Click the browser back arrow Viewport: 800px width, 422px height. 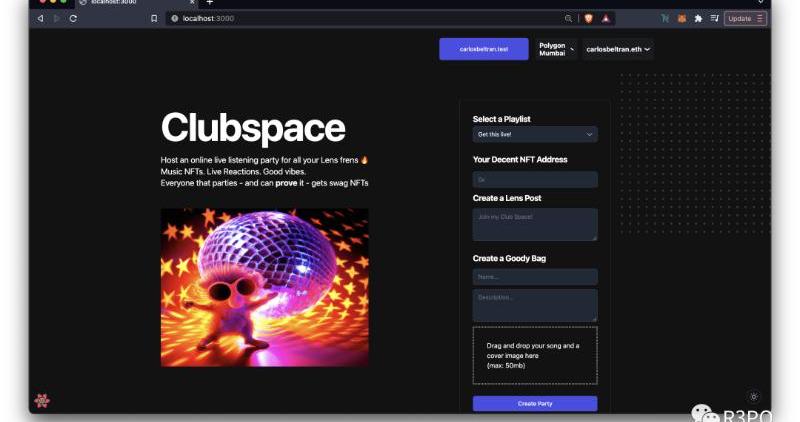(40, 18)
